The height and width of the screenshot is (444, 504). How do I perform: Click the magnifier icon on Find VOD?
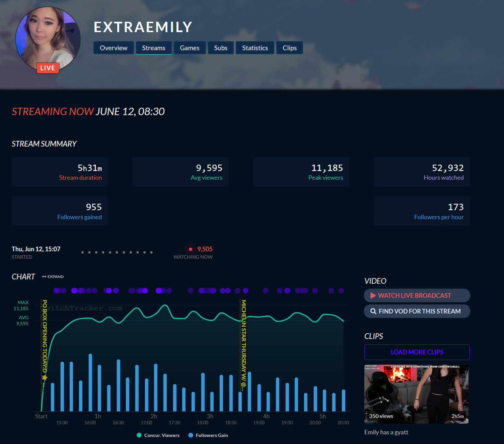373,311
